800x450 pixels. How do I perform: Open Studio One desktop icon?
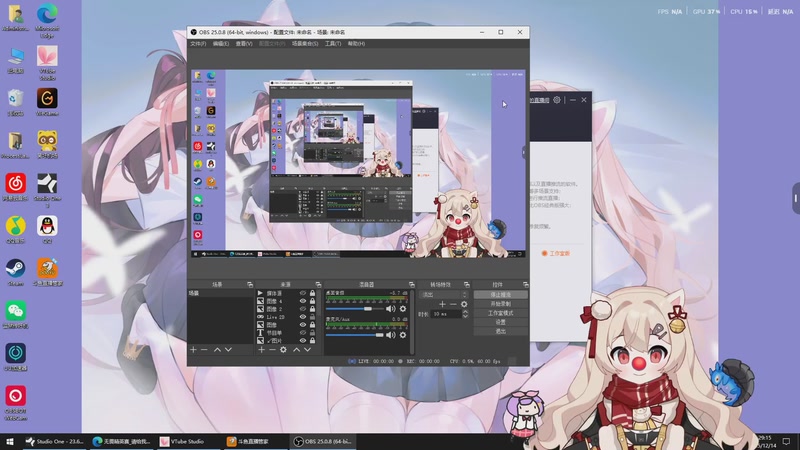(47, 189)
